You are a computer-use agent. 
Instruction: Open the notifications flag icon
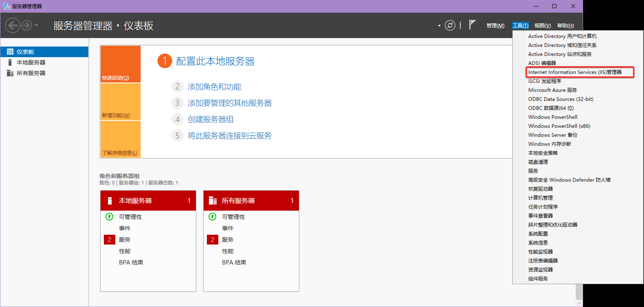click(472, 25)
